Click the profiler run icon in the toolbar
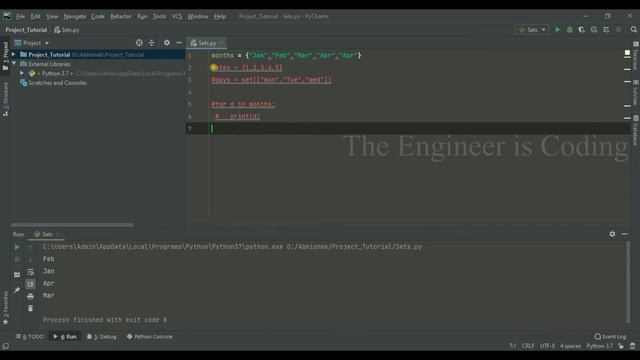Viewport: 640px width, 360px height. click(x=594, y=29)
